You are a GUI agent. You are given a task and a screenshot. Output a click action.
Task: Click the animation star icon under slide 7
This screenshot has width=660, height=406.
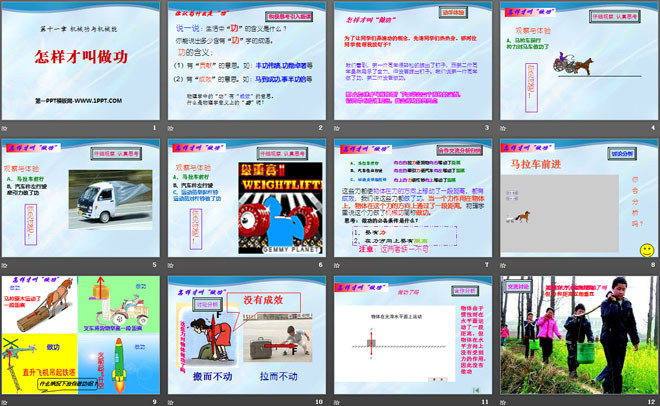337,265
